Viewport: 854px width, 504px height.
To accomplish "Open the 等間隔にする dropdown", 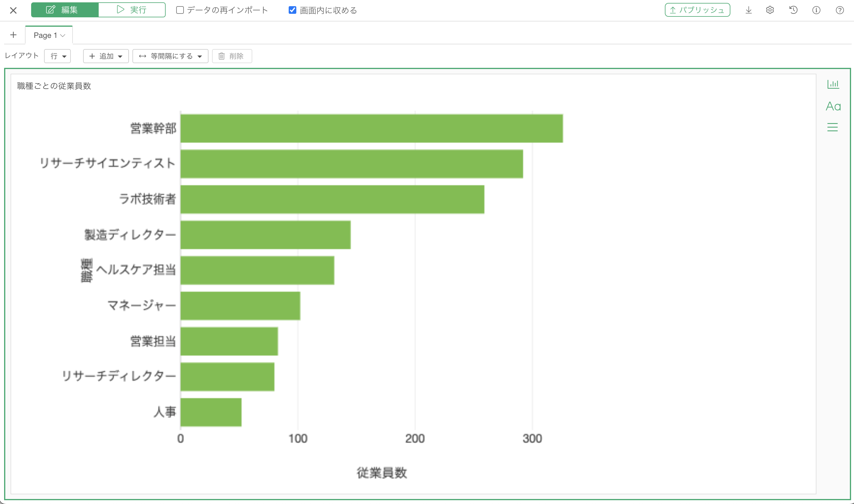I will click(170, 56).
